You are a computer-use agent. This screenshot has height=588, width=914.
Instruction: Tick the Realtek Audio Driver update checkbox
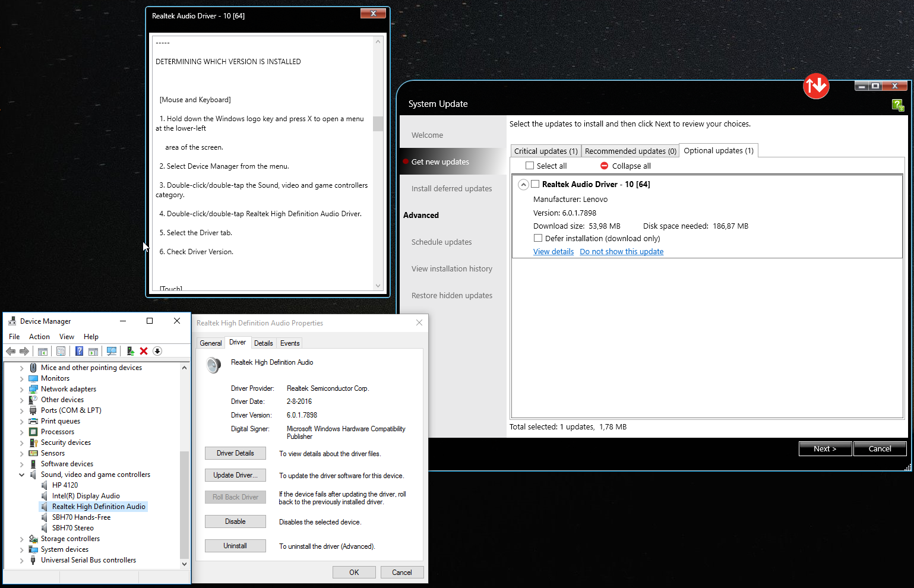pyautogui.click(x=535, y=184)
